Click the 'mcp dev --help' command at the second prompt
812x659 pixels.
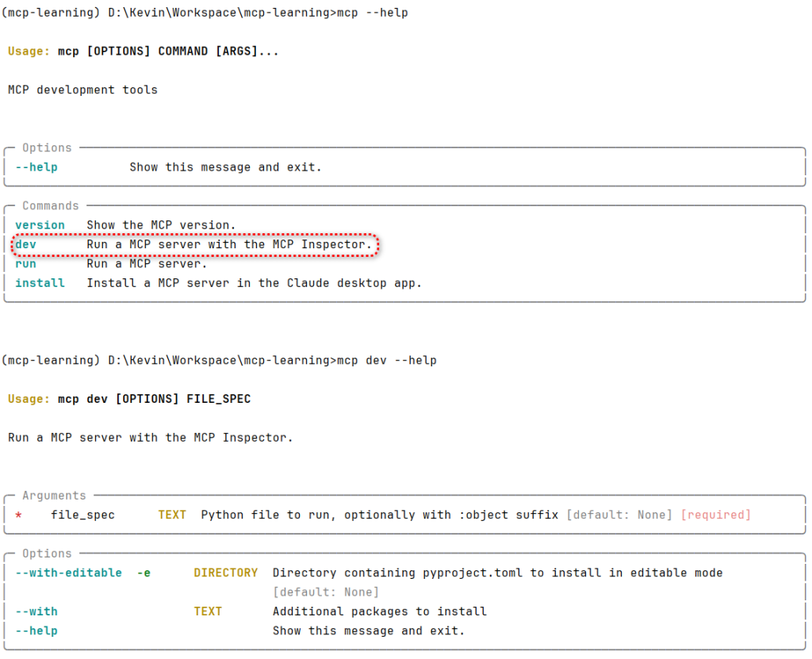(x=387, y=361)
